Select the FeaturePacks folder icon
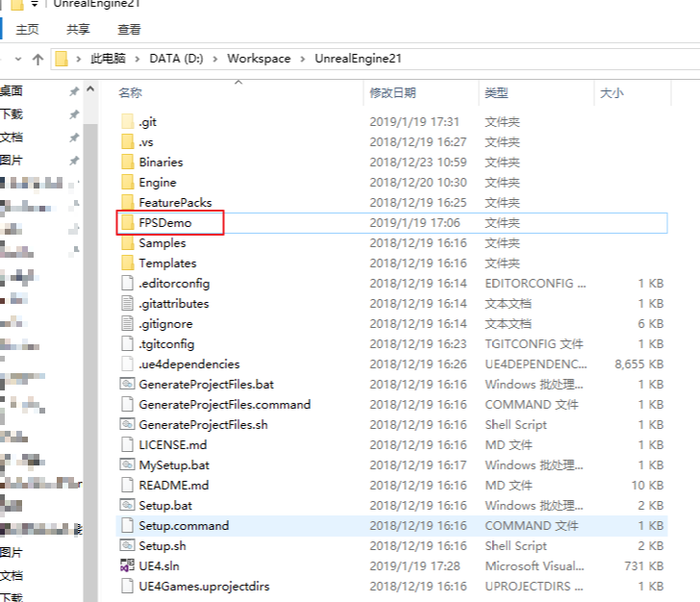Viewport: 700px width, 602px height. 128,202
